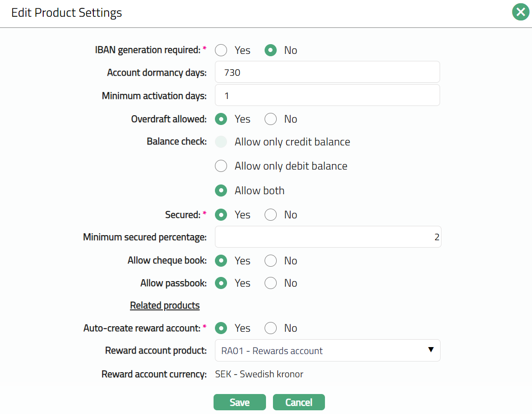The width and height of the screenshot is (532, 414).
Task: Click the dropdown arrow beside Rewards account
Action: (x=430, y=350)
